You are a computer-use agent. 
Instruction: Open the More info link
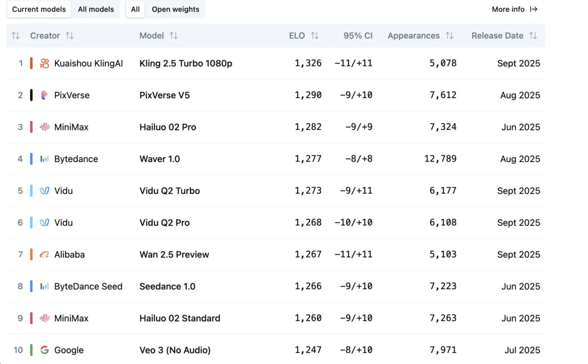[x=508, y=9]
